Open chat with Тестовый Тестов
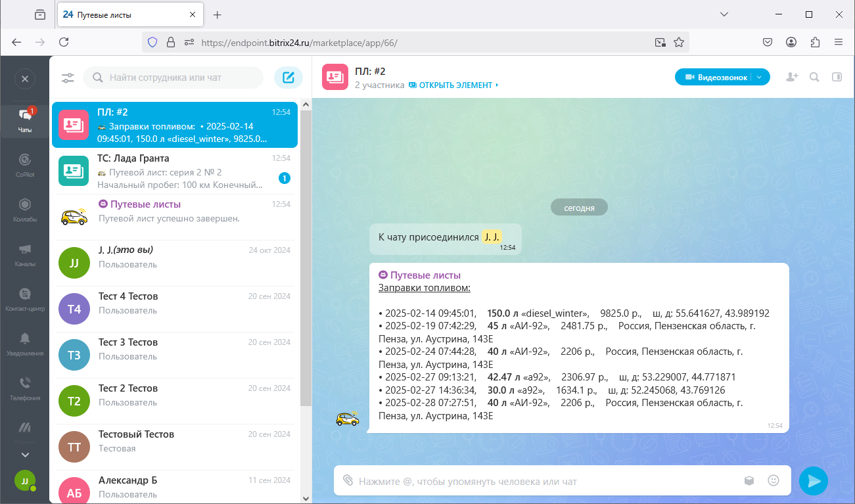The width and height of the screenshot is (855, 504). pos(175,447)
